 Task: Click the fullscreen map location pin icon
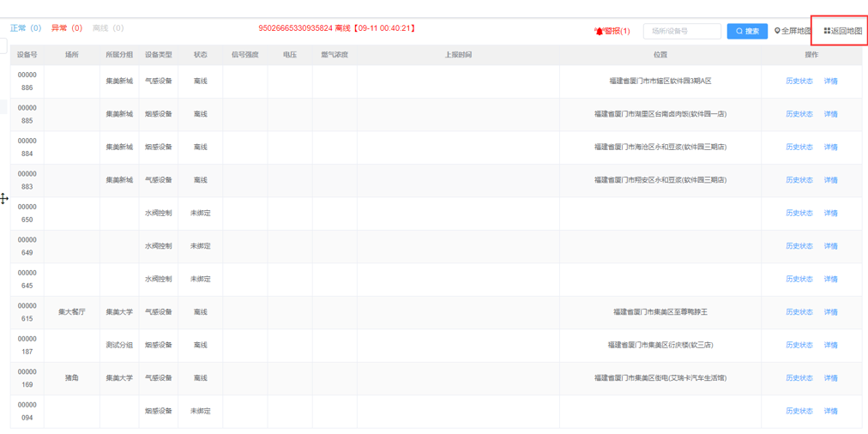pyautogui.click(x=777, y=31)
